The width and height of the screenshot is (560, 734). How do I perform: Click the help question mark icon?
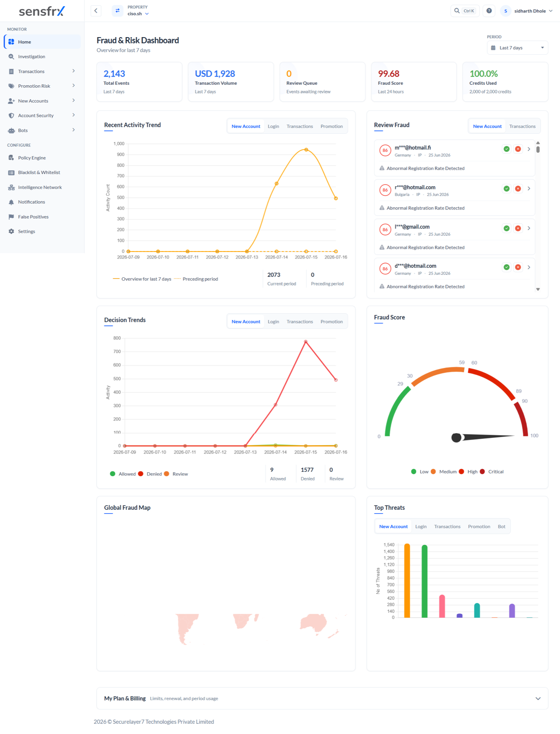(489, 11)
